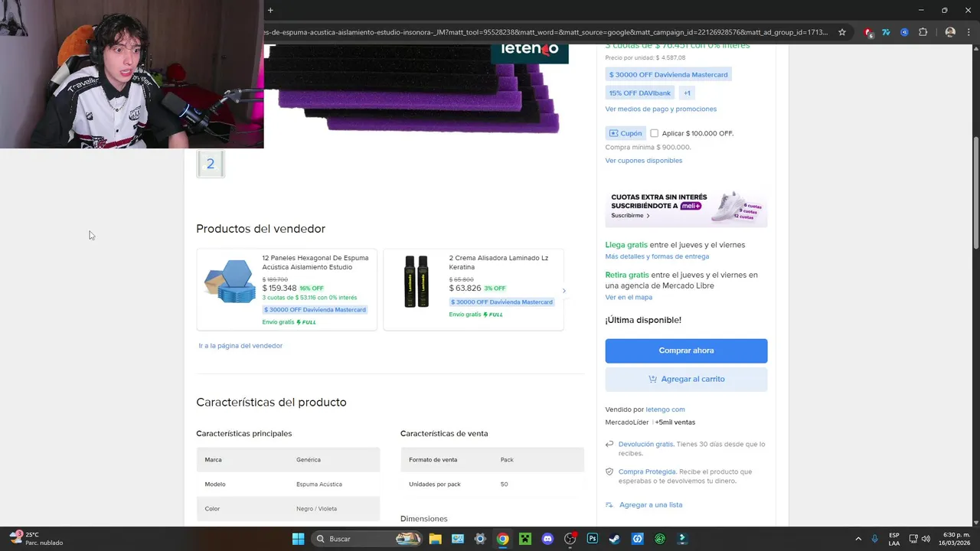Click the $ 63.826 price
The height and width of the screenshot is (551, 980).
(x=465, y=289)
